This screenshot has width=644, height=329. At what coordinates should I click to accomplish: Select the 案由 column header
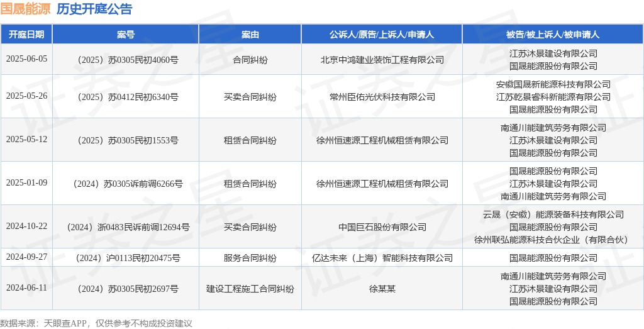pyautogui.click(x=250, y=35)
